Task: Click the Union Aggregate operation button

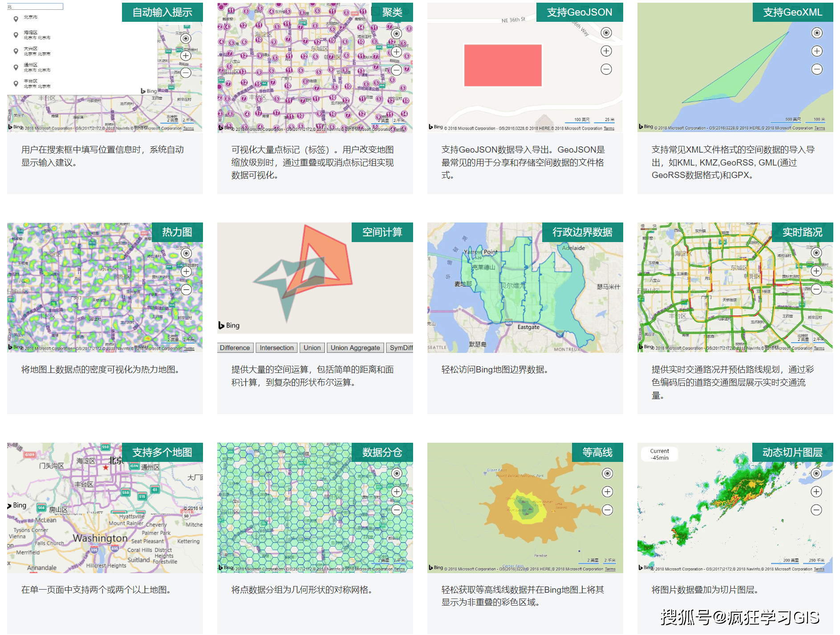Action: pyautogui.click(x=355, y=348)
